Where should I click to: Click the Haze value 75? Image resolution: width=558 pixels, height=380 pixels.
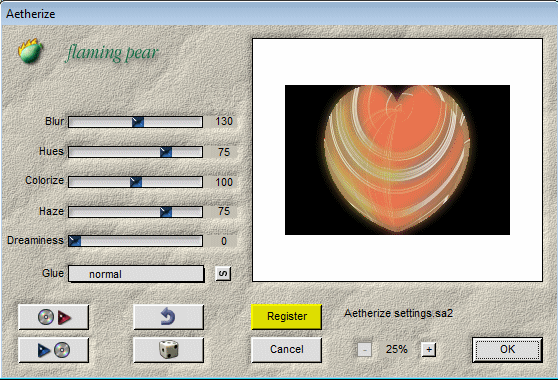point(224,211)
